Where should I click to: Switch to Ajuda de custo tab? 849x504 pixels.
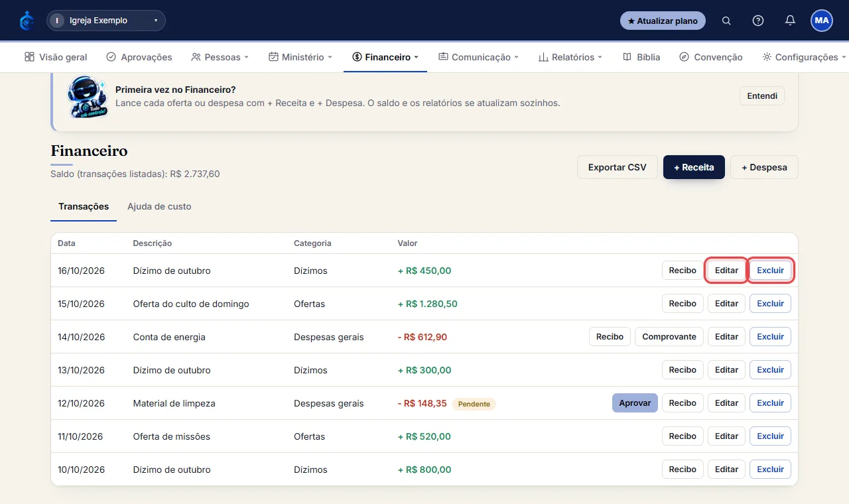click(x=159, y=206)
